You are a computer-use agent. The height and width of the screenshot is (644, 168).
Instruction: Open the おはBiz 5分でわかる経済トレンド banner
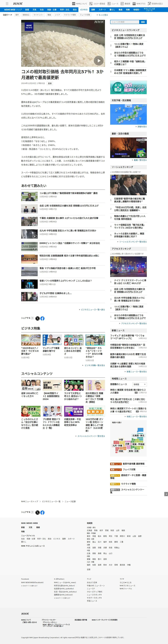(128, 87)
